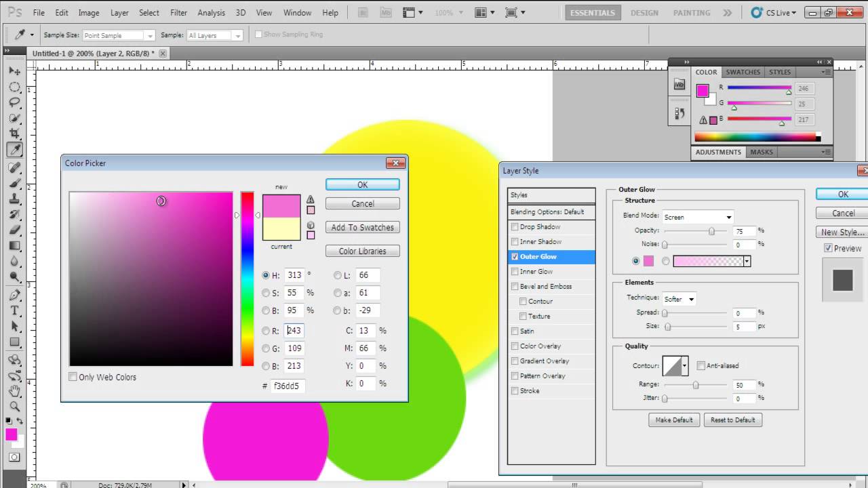Screen dimensions: 868x488
Task: Click Reset to Default button
Action: pyautogui.click(x=732, y=420)
